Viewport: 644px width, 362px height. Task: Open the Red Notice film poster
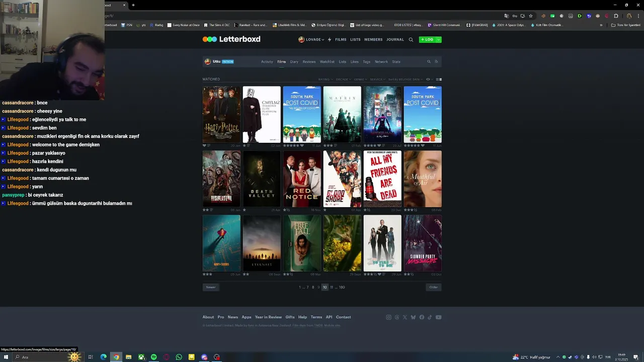302,179
